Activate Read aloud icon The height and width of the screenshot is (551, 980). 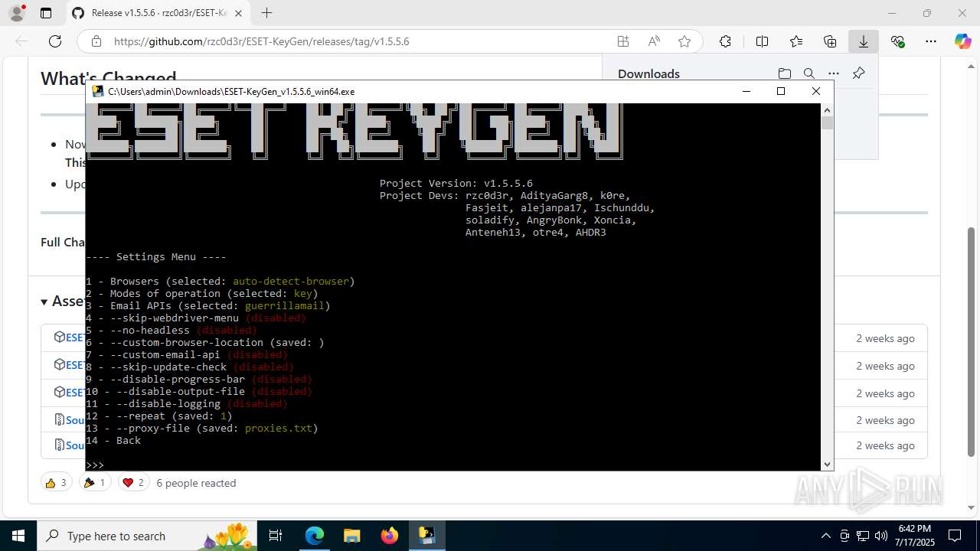click(654, 41)
